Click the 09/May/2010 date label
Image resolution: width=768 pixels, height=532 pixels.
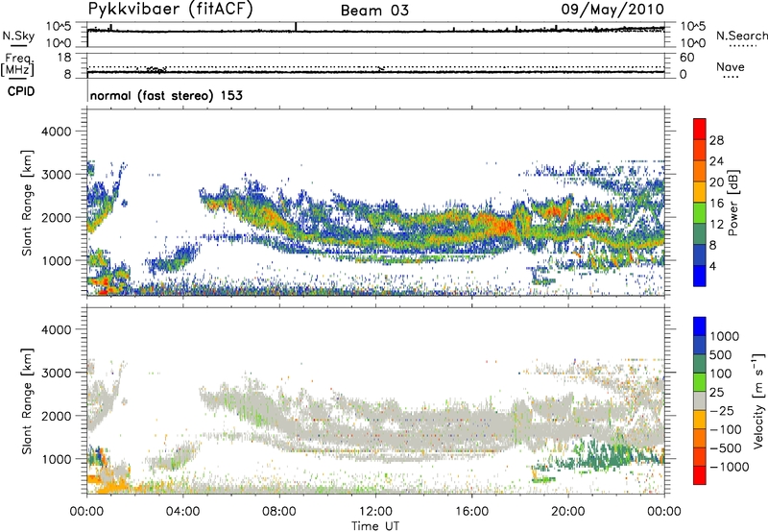(612, 10)
